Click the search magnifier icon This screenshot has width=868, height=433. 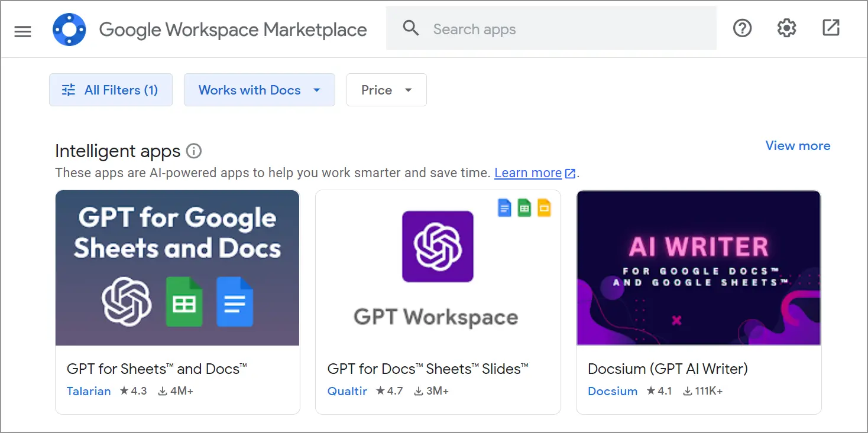[x=411, y=28]
